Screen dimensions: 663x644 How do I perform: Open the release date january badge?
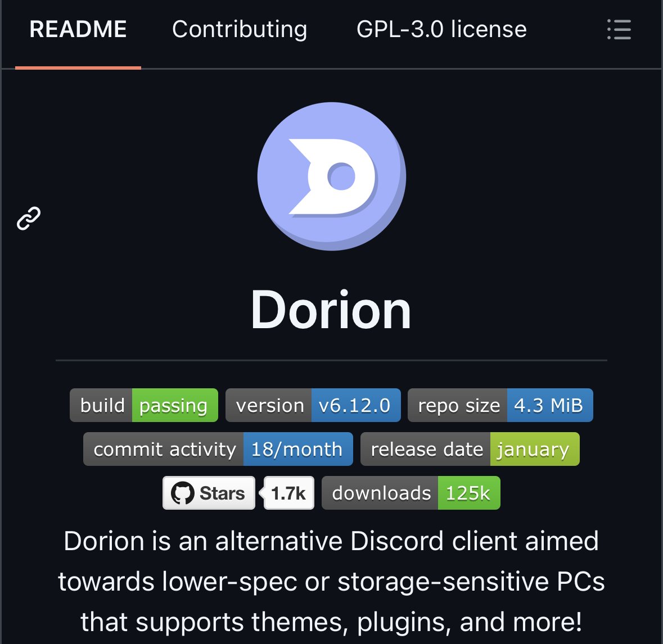tap(470, 449)
